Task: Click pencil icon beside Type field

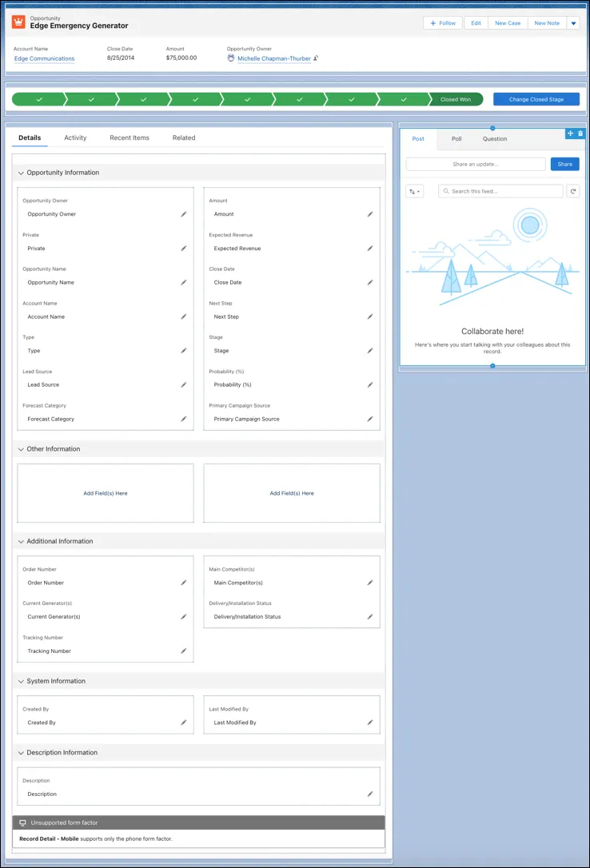Action: 184,350
